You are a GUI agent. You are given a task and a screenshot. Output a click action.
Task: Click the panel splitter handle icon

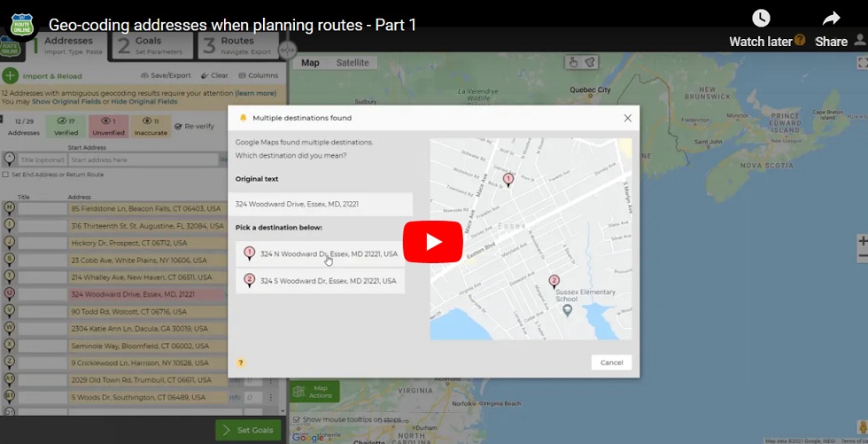click(x=287, y=51)
